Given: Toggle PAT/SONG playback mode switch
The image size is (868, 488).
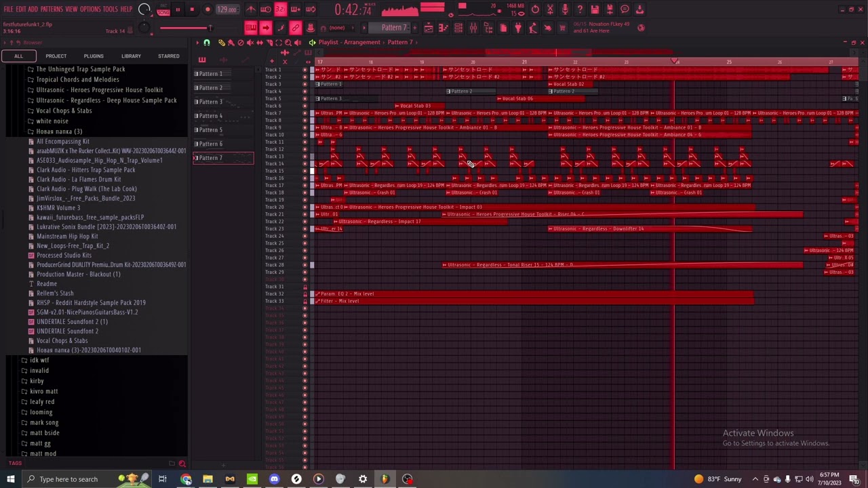Looking at the screenshot, I should [163, 9].
